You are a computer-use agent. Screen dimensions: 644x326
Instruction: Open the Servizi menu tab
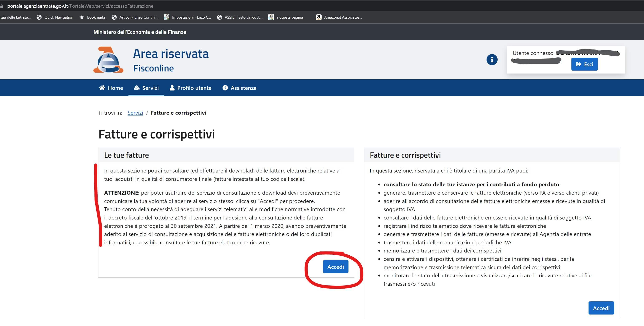146,88
